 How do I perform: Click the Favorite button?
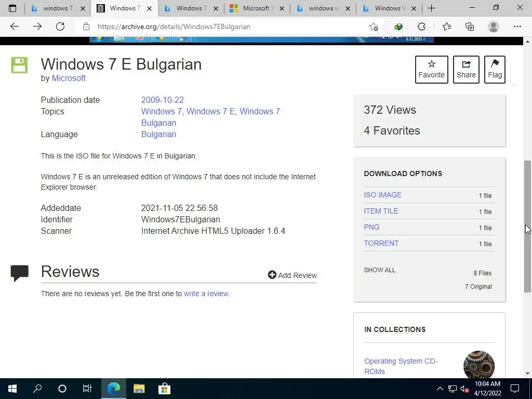432,70
